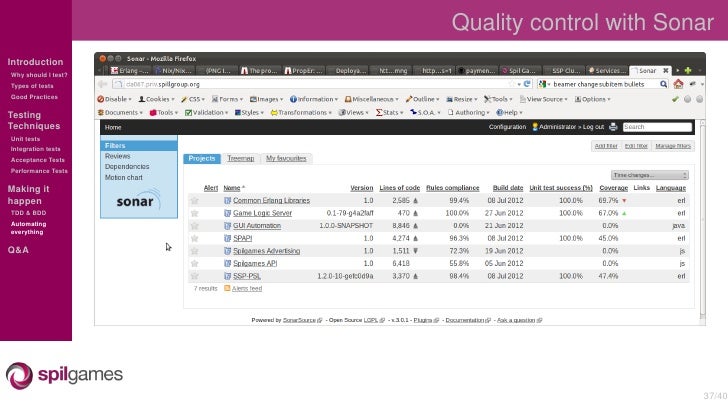This screenshot has height=410, width=728.
Task: Star the Game Logic Server project as favourite
Action: (195, 213)
